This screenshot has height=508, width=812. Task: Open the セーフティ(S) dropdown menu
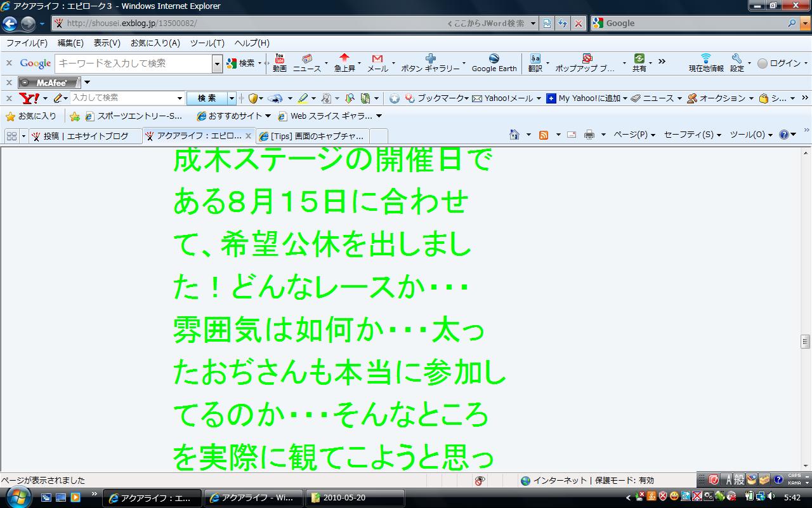692,135
